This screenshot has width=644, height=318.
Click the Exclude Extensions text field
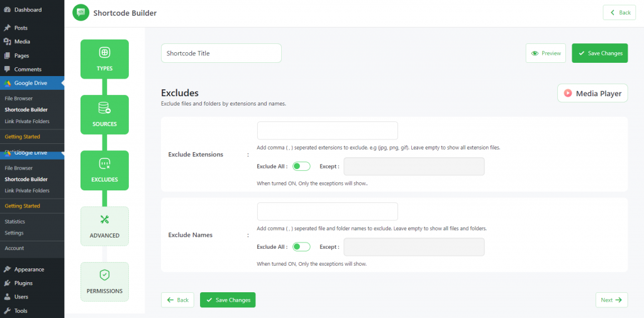point(327,131)
